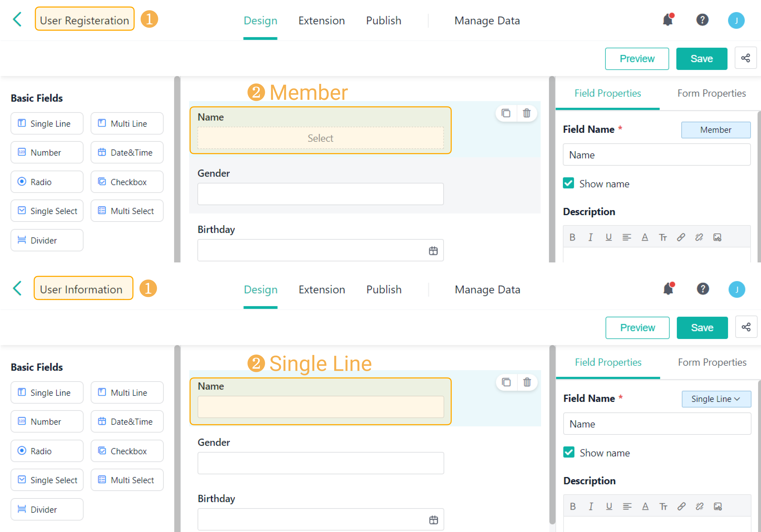
Task: Uncheck Show name in User Registeration panel
Action: (x=568, y=183)
